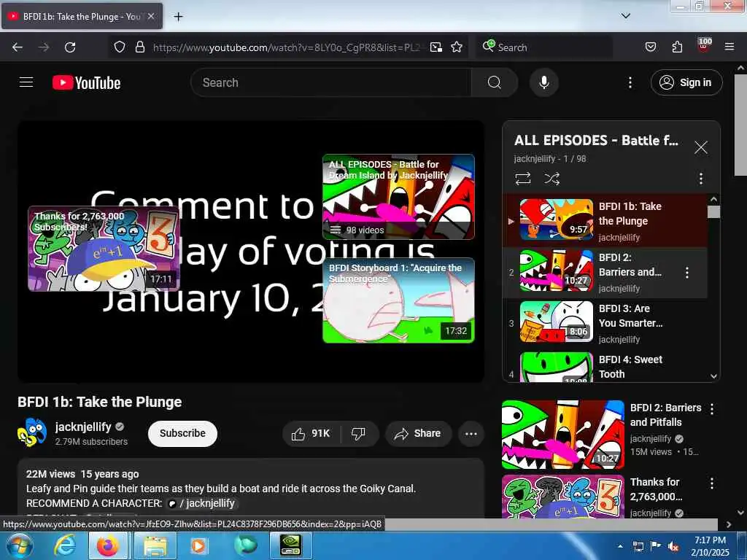Reload the page in Firefox

[x=70, y=47]
